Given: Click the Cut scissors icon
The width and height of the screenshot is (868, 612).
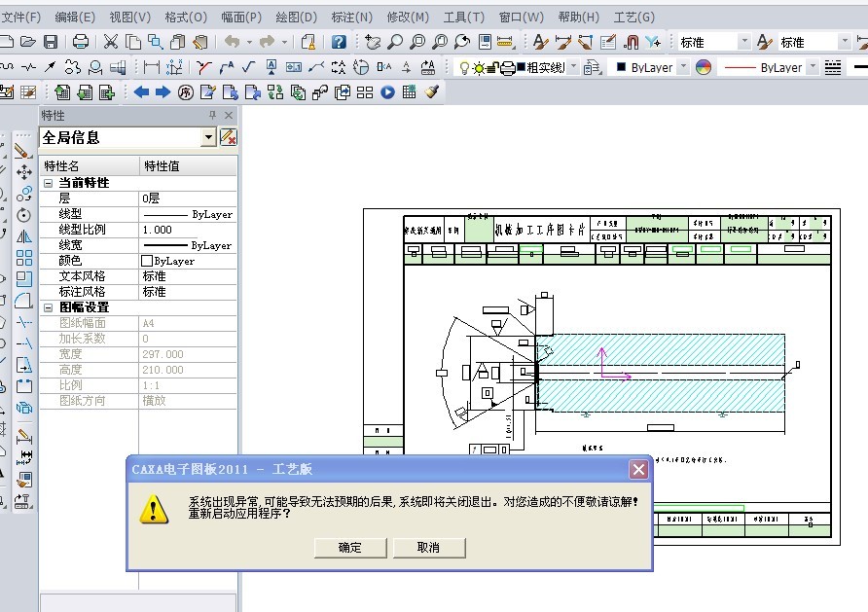Looking at the screenshot, I should 111,42.
